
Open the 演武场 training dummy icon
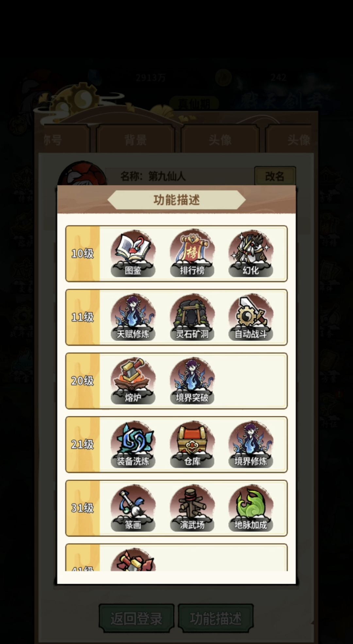[192, 508]
